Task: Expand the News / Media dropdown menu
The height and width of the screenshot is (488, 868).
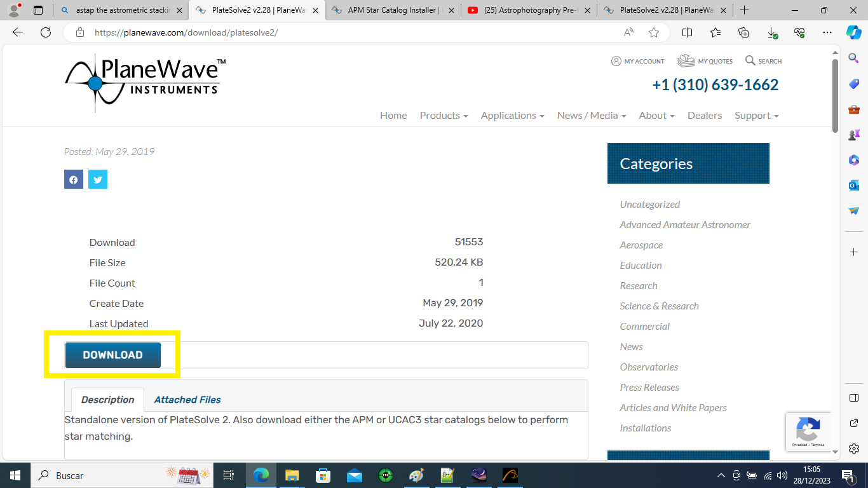Action: [592, 115]
